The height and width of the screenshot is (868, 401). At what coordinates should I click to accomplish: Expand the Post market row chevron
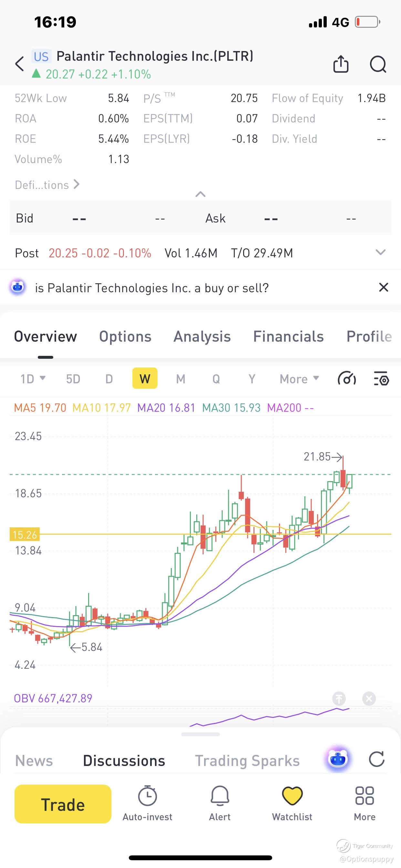click(380, 252)
